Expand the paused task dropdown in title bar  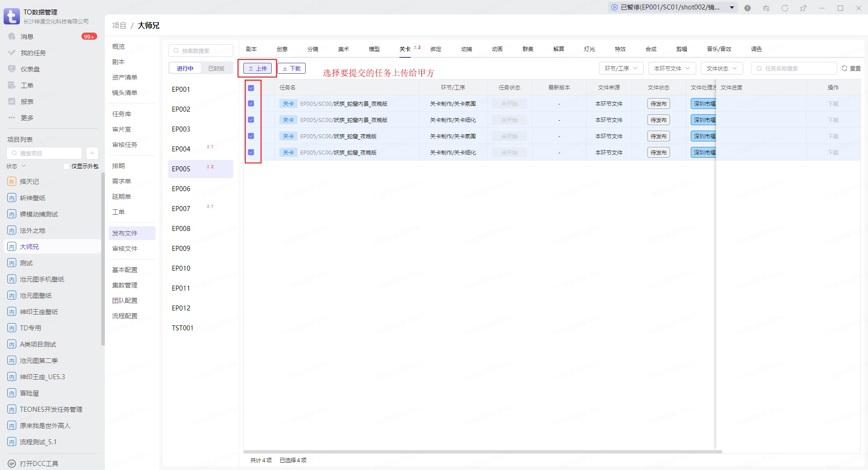point(732,8)
